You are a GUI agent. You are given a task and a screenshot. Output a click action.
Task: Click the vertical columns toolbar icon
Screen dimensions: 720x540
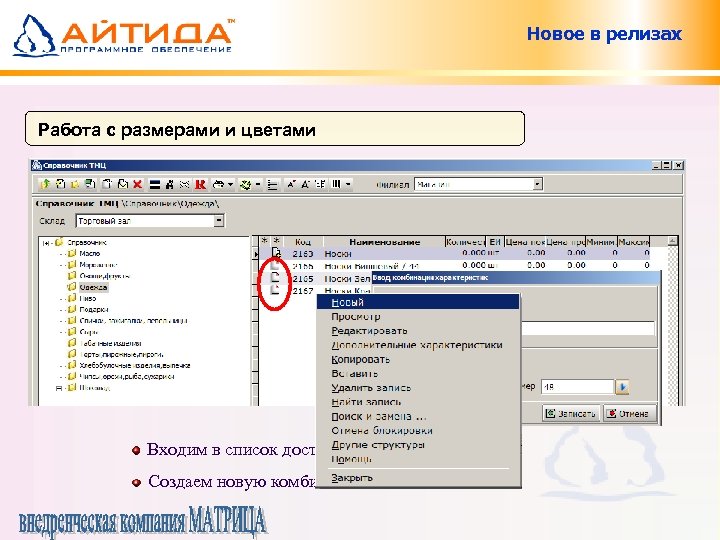[337, 184]
